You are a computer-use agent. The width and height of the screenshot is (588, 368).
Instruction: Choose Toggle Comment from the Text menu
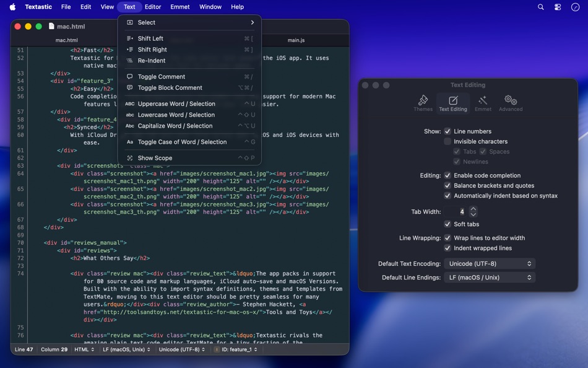[162, 76]
